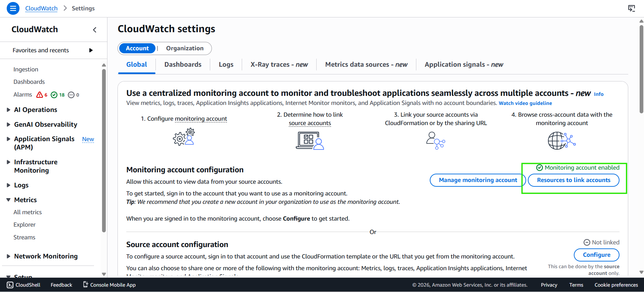Image resolution: width=644 pixels, height=292 pixels.
Task: Click the configure monitoring account gears icon
Action: click(x=184, y=137)
